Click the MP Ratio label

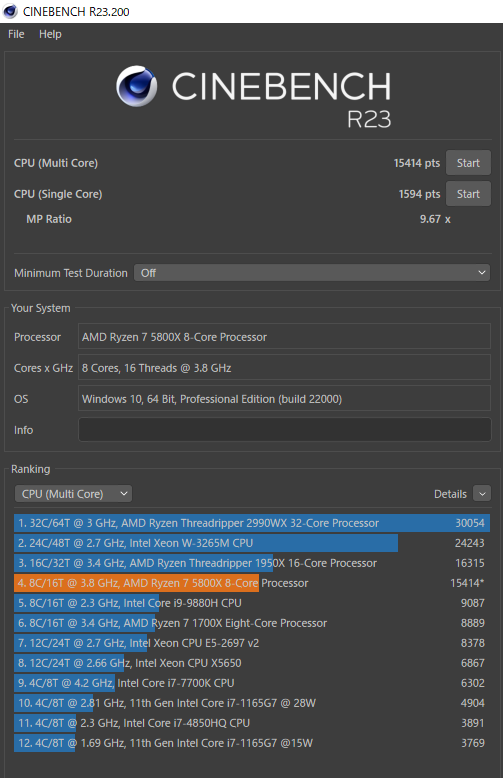point(49,219)
